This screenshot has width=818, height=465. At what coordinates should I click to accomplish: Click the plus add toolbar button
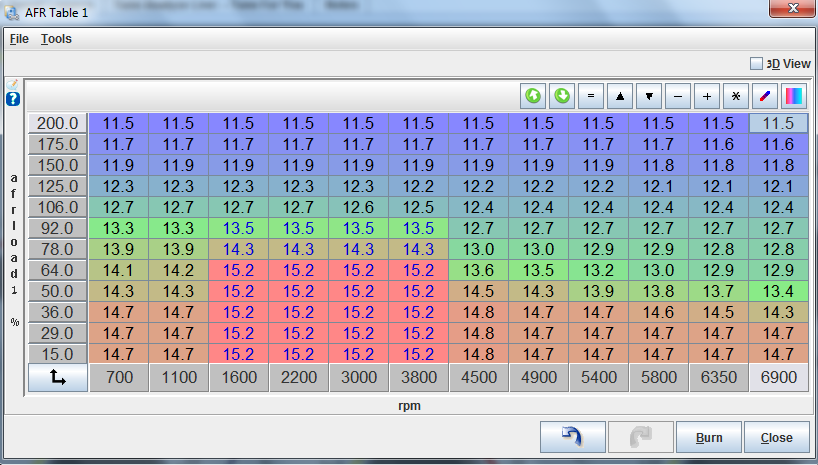(707, 96)
